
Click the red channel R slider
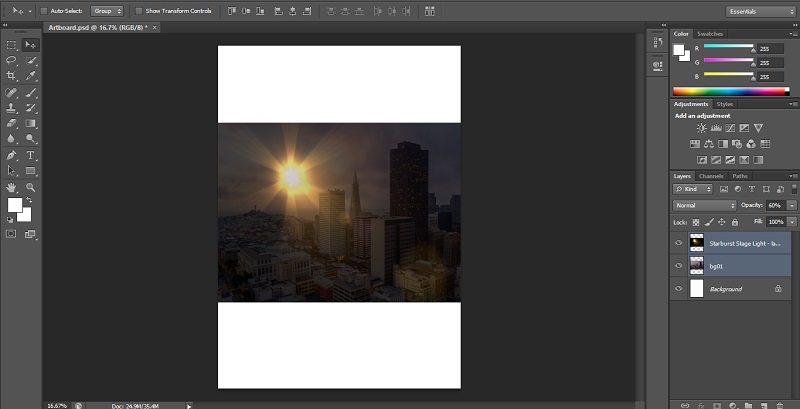(729, 47)
